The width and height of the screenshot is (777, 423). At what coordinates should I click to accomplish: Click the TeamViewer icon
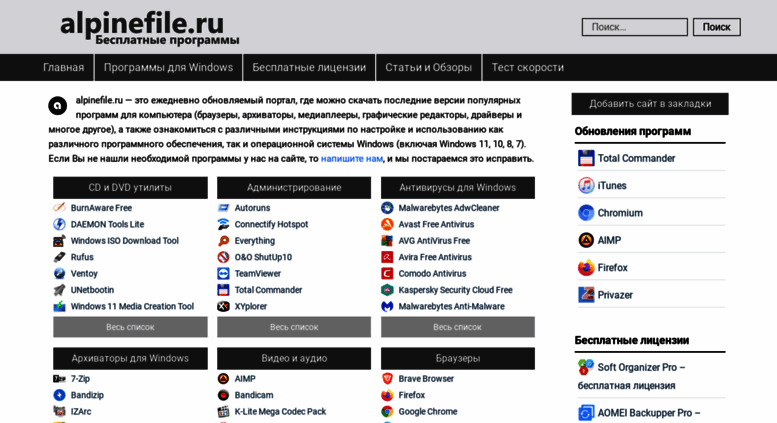point(223,273)
